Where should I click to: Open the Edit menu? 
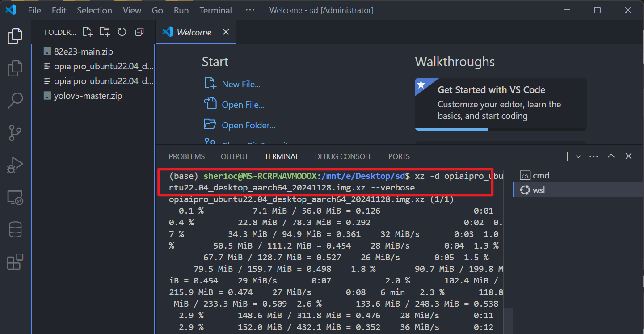(59, 10)
